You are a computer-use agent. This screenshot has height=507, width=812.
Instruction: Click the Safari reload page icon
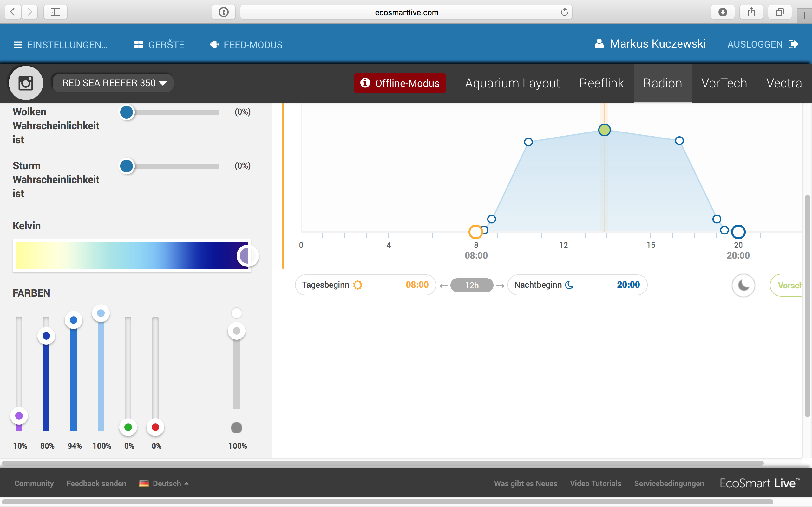(564, 12)
